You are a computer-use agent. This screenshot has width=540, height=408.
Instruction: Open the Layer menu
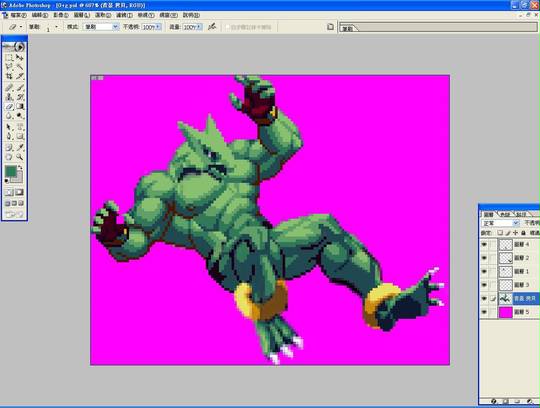(x=82, y=15)
